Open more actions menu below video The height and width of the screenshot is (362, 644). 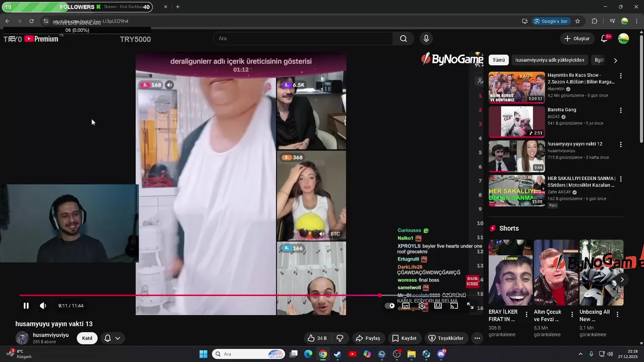pos(477,338)
